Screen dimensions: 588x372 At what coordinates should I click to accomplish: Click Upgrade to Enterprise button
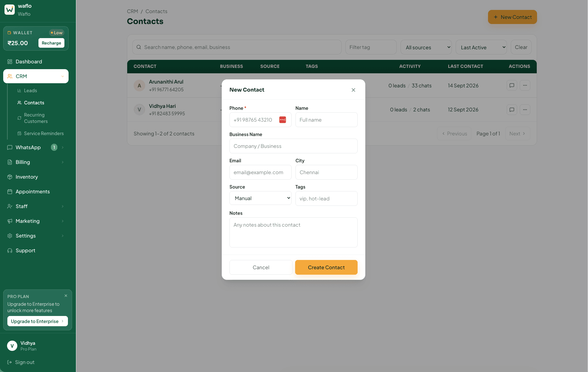tap(37, 321)
